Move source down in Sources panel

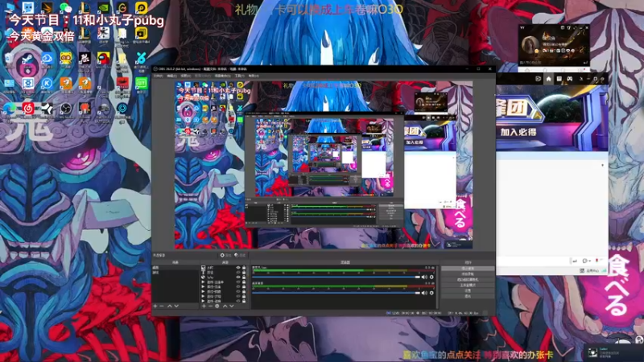click(x=232, y=306)
